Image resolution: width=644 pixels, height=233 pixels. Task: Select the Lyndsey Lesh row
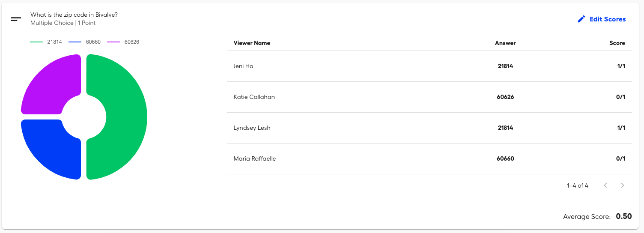point(429,128)
